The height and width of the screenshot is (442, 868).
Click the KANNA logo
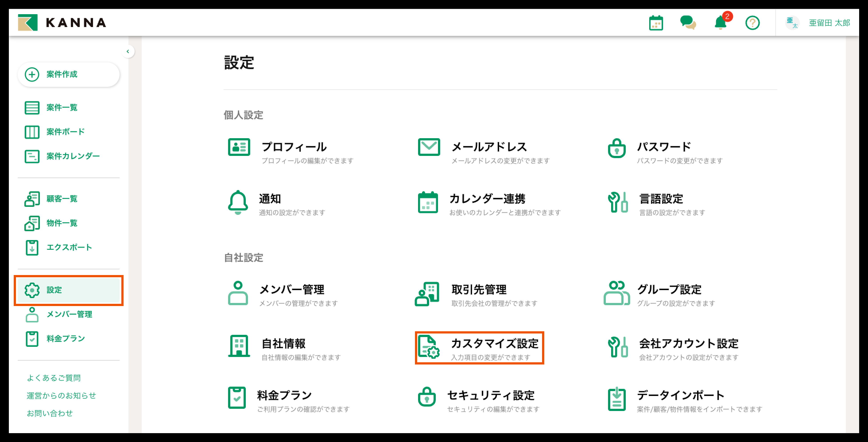[62, 23]
